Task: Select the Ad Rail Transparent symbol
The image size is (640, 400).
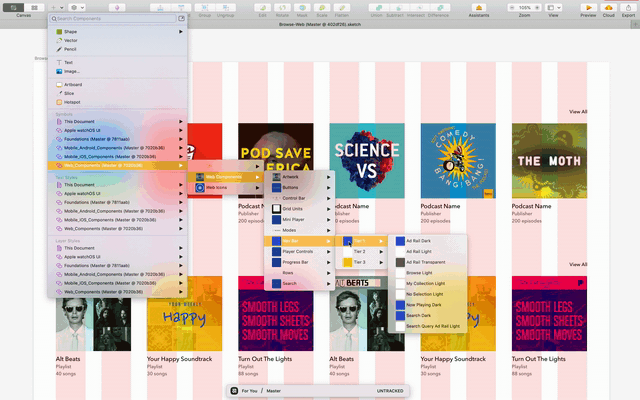Action: pyautogui.click(x=427, y=262)
